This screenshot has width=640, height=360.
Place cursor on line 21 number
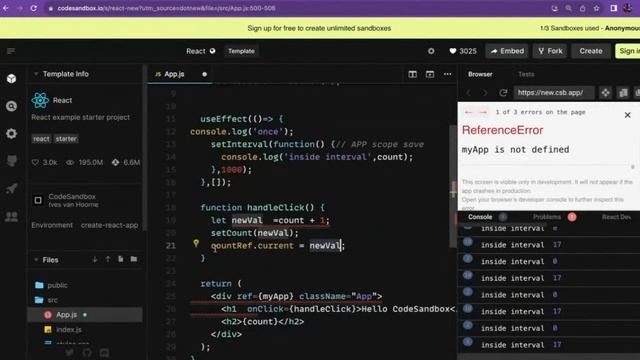(x=171, y=246)
